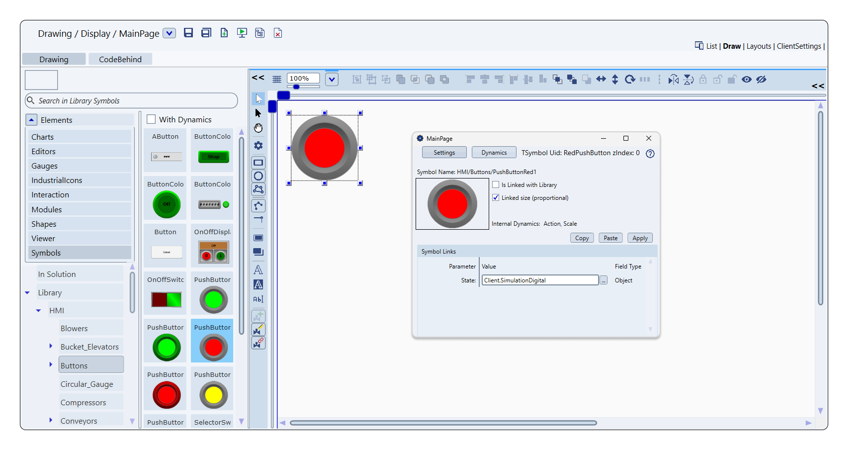Select Gauges in Elements list
The image size is (868, 450).
pyautogui.click(x=80, y=166)
